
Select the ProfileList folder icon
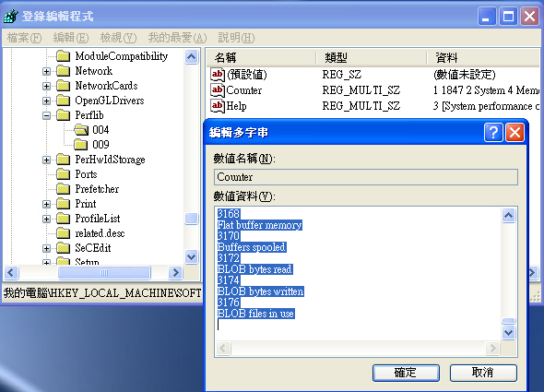[x=63, y=219]
